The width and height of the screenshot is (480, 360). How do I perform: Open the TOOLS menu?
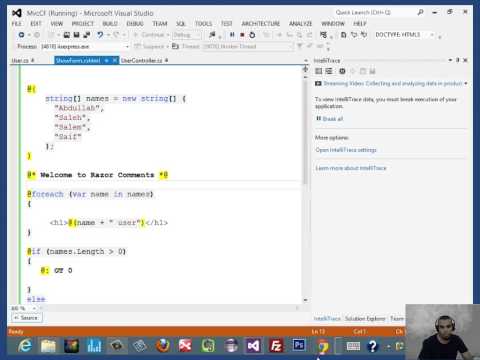coord(203,24)
